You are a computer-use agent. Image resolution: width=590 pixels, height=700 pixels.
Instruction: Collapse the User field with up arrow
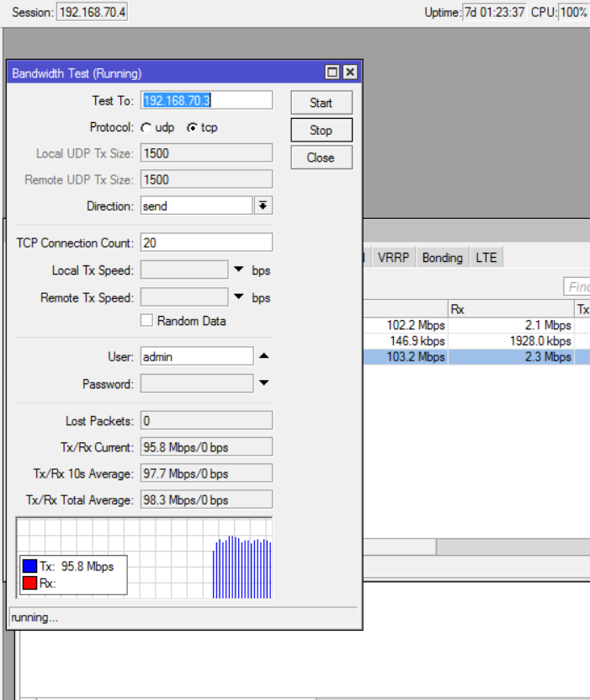264,355
